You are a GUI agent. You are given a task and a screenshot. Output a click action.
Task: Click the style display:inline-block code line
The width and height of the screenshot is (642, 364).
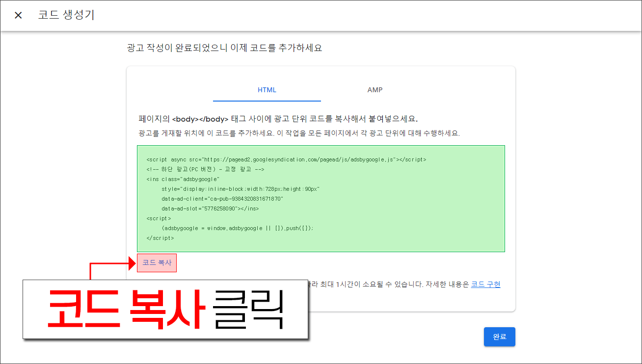click(241, 189)
